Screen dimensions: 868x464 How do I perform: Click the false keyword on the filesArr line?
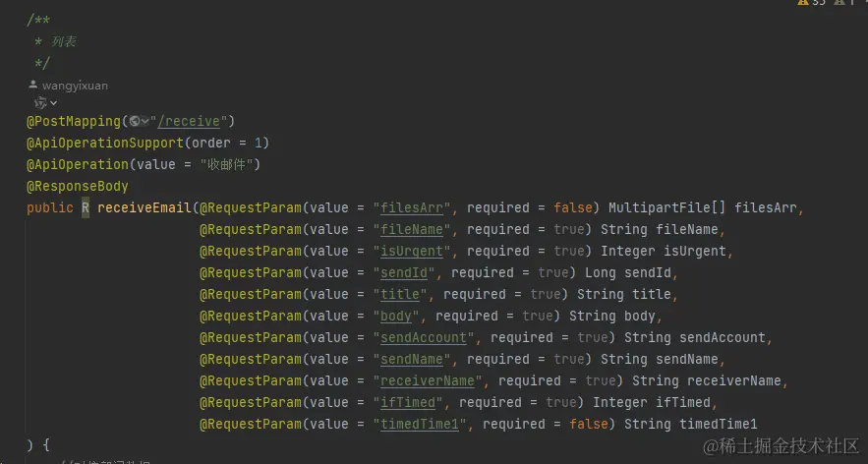573,207
